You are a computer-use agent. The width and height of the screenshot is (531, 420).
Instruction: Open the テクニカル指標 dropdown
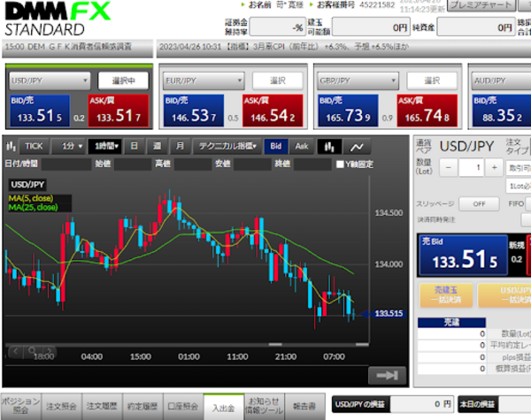[x=227, y=146]
